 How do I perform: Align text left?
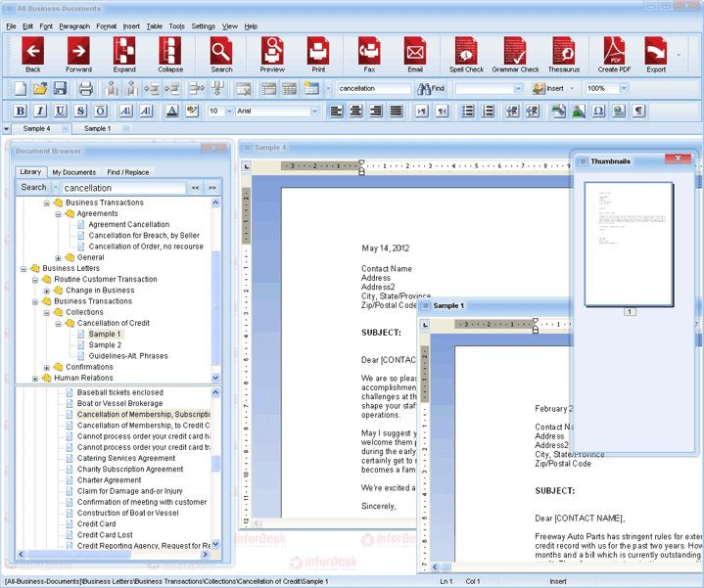[336, 111]
